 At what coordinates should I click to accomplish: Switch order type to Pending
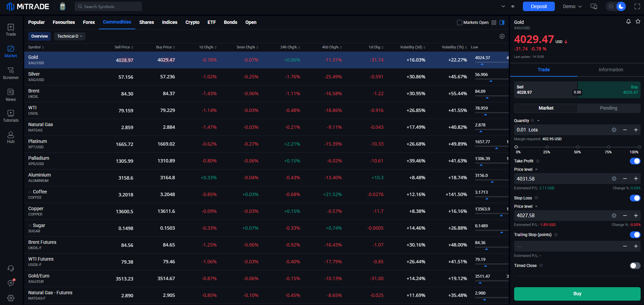point(609,108)
